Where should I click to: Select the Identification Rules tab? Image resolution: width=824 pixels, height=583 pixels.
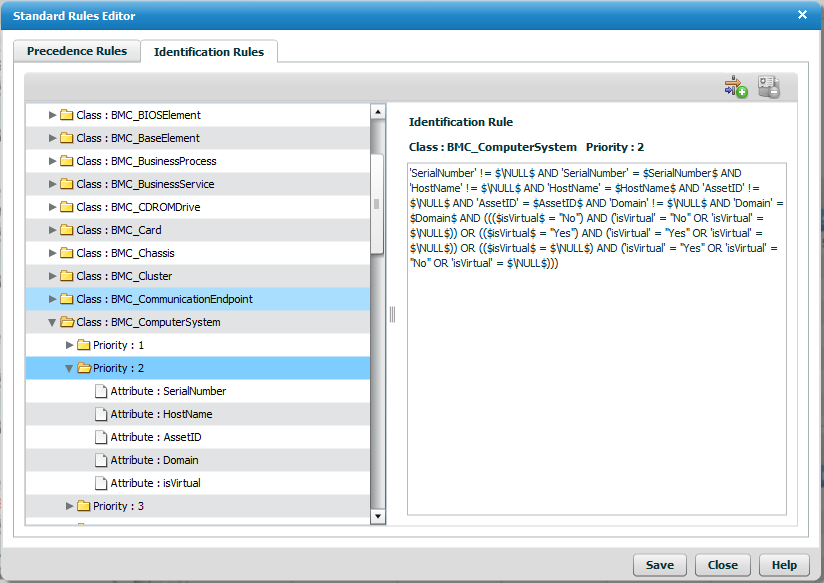(x=209, y=52)
